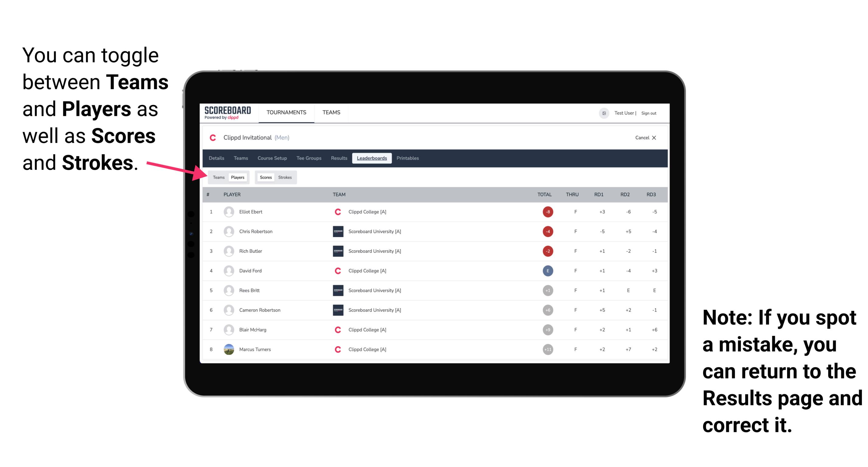Select the Players toggle button
868x467 pixels.
237,177
